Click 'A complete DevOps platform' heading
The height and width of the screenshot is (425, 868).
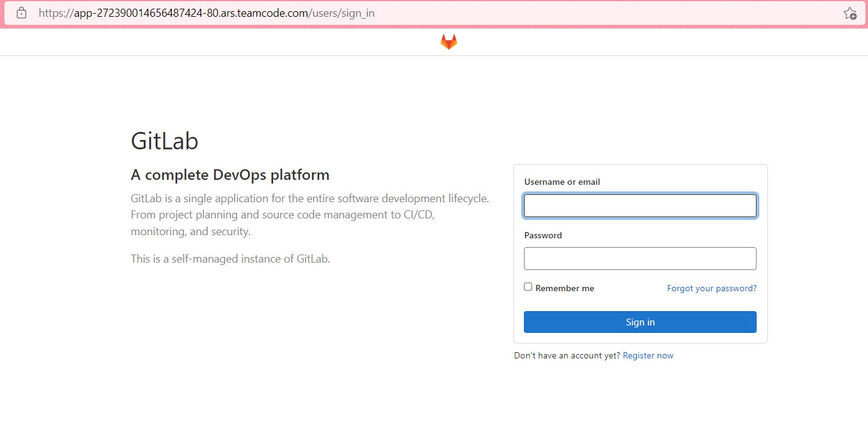click(x=230, y=175)
